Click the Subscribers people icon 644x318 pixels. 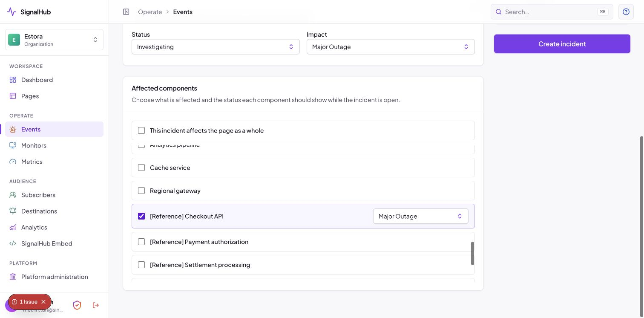coord(13,195)
